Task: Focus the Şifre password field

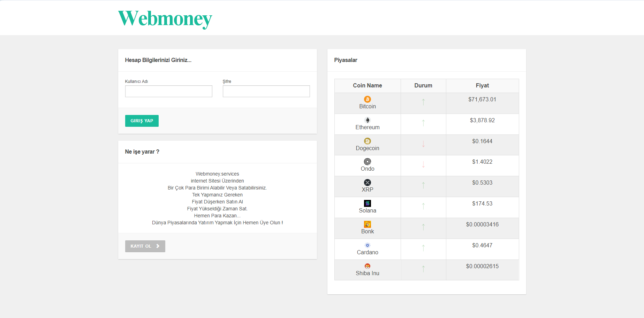Action: pos(266,91)
